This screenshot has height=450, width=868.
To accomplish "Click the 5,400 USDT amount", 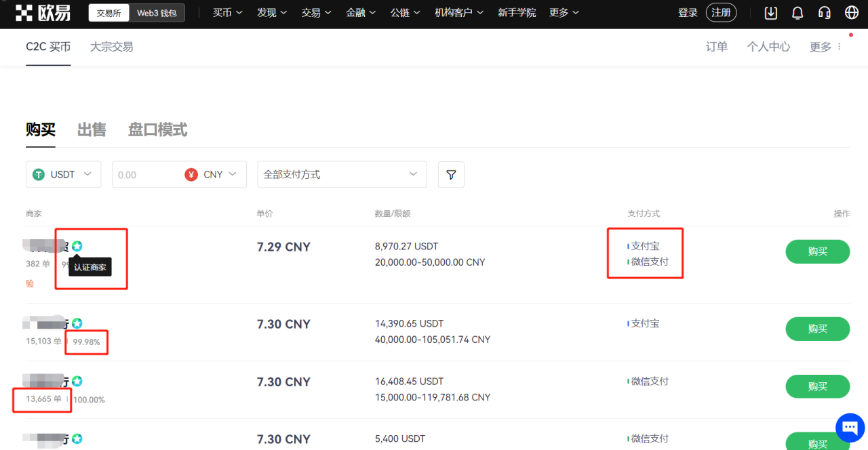I will (x=400, y=438).
